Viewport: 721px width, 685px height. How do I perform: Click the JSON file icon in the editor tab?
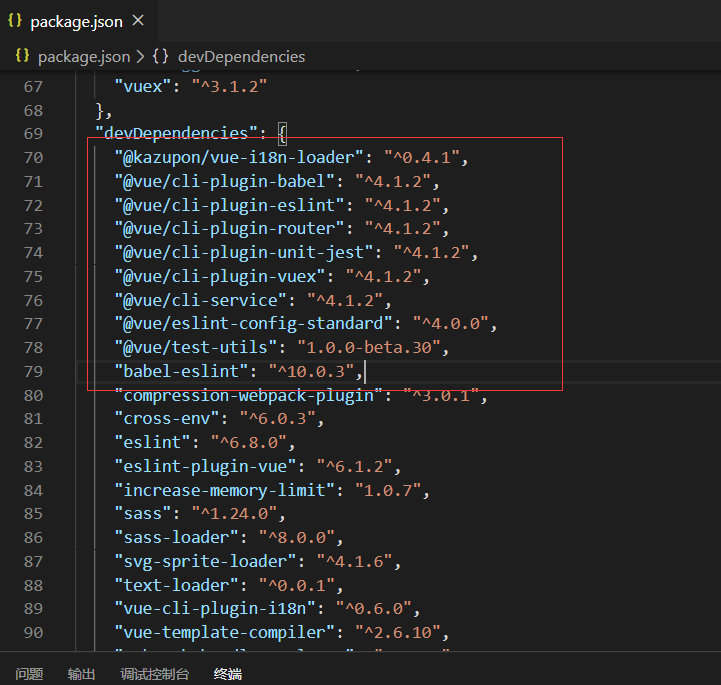tap(15, 21)
